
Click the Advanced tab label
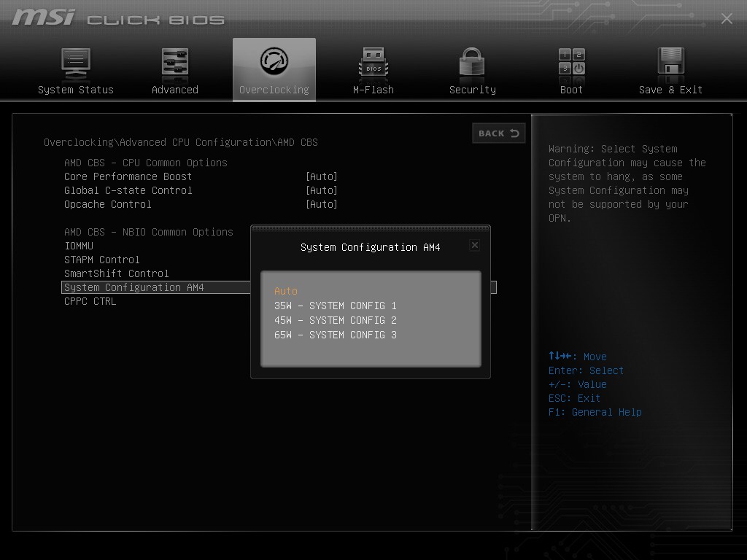(x=175, y=90)
